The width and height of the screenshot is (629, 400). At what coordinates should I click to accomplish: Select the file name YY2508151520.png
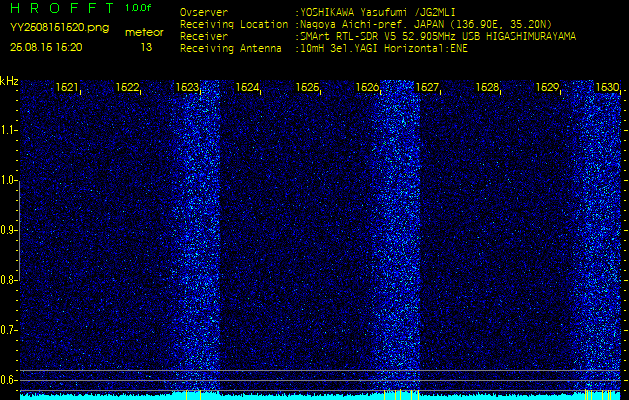[x=59, y=28]
